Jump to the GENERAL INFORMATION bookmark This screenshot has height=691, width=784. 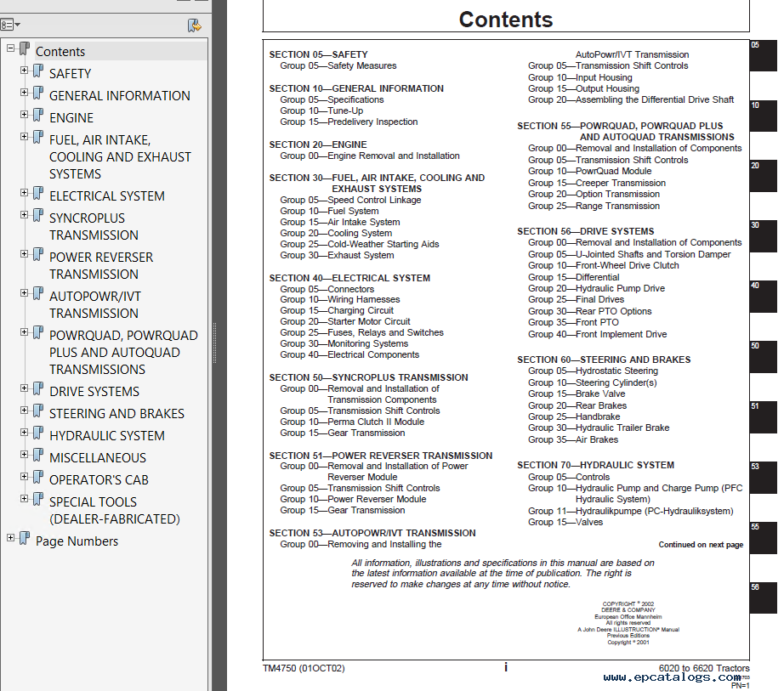pyautogui.click(x=120, y=95)
